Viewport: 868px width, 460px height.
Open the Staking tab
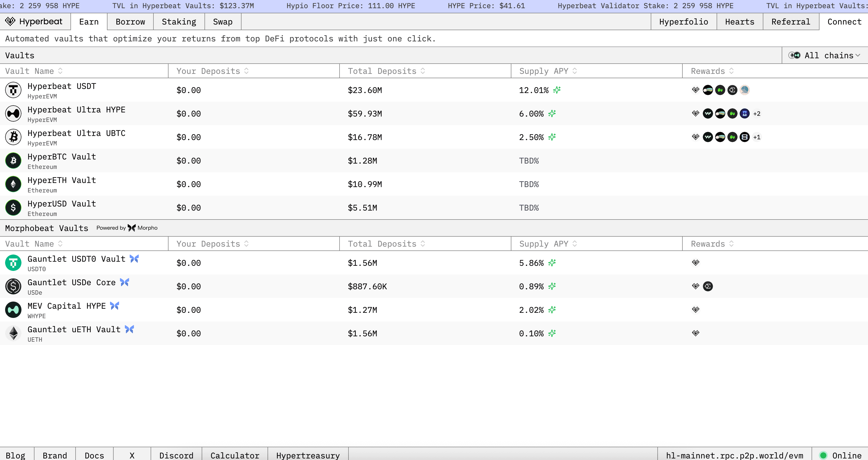pyautogui.click(x=179, y=21)
